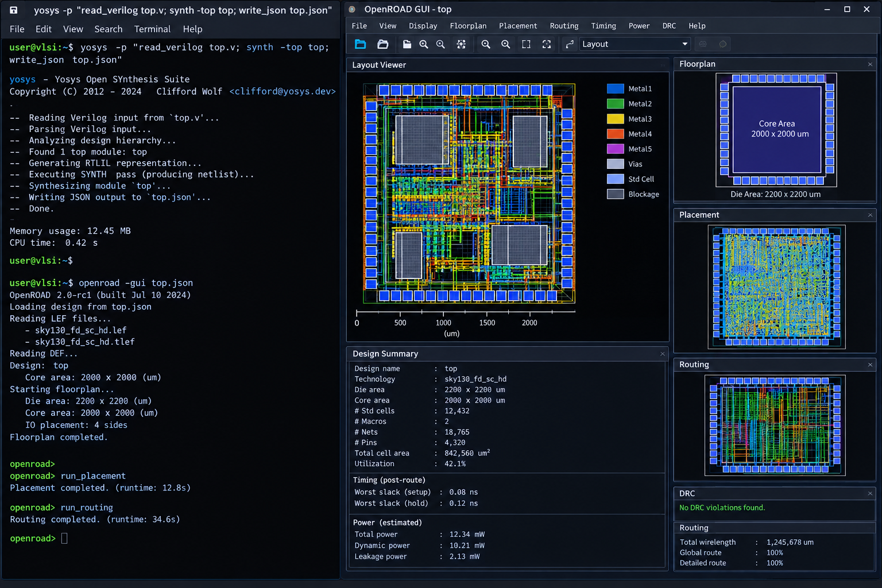The image size is (882, 588).
Task: Click 'Die Area: 2200 x 2200 um' caption
Action: pos(776,194)
